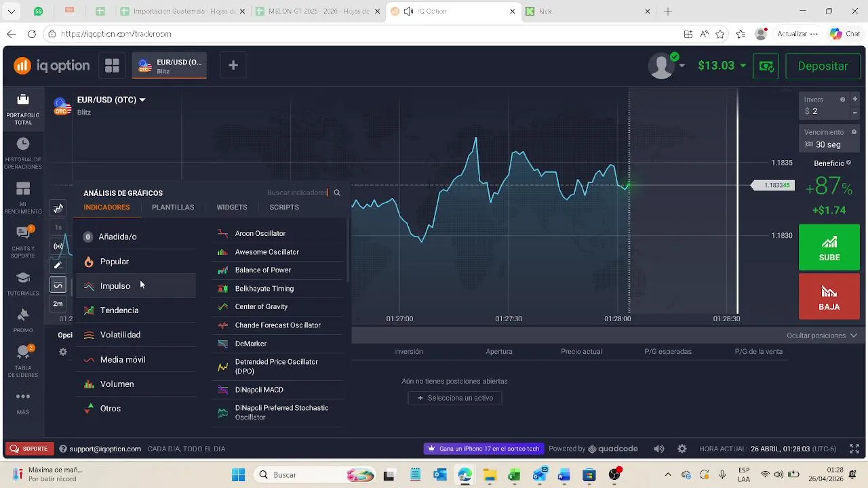
Task: Click the Más three-dots icon
Action: click(x=23, y=396)
